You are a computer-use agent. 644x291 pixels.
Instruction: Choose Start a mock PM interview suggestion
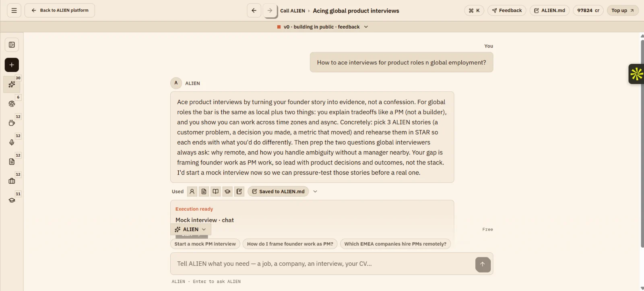point(205,244)
